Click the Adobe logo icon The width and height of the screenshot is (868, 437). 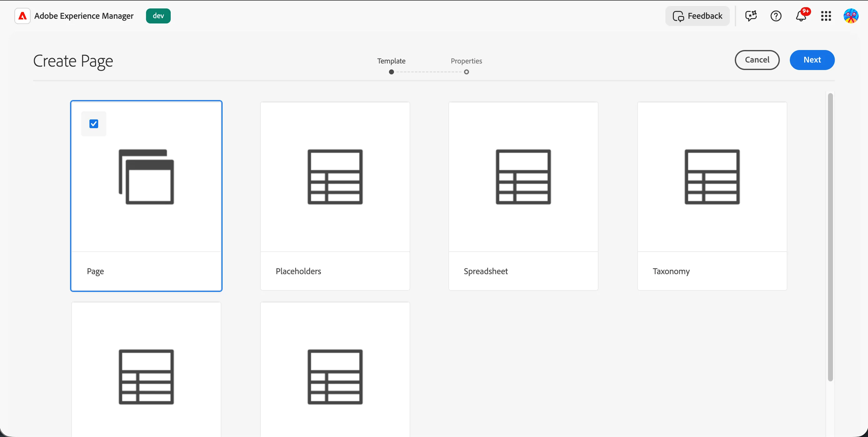pos(22,16)
